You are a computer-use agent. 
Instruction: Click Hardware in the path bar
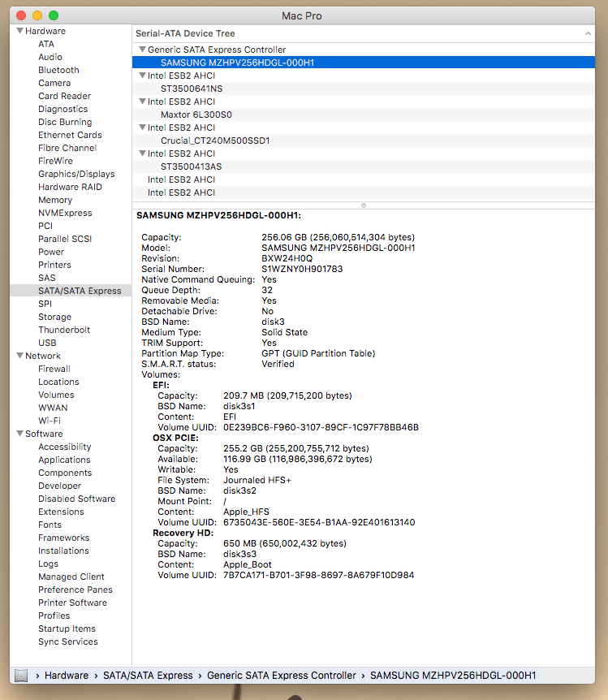67,676
